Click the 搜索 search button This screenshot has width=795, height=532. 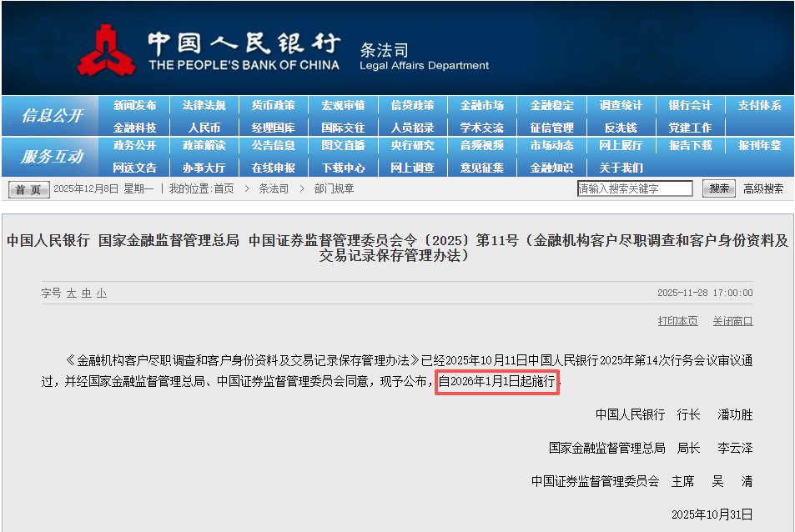pos(718,188)
